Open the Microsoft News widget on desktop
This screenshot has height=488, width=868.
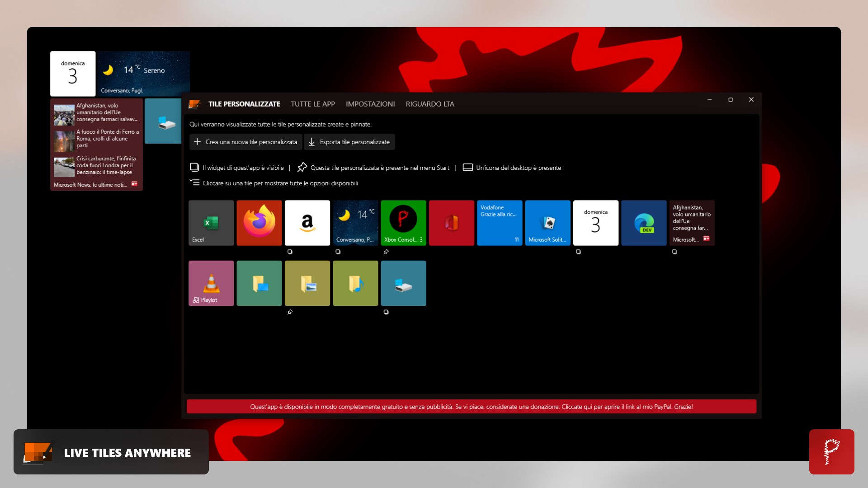pyautogui.click(x=96, y=145)
